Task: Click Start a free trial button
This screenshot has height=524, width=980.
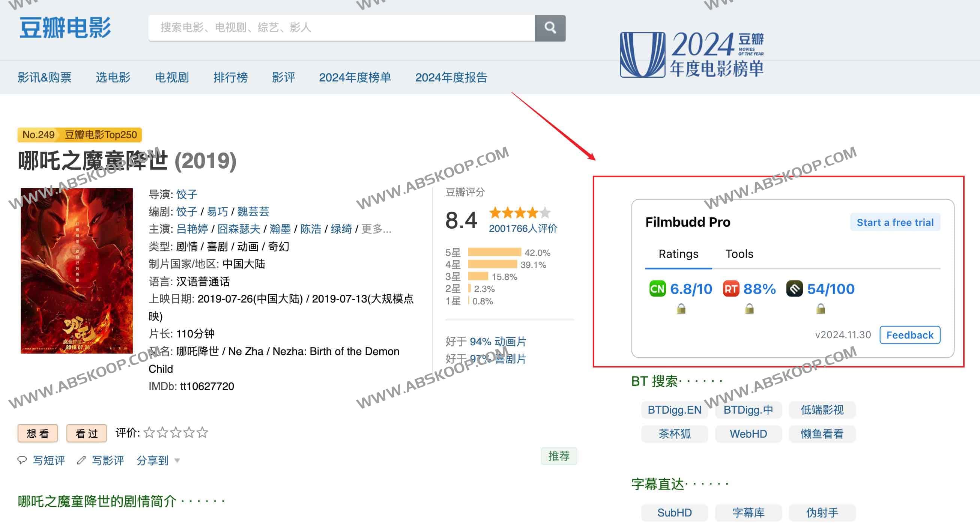Action: coord(895,222)
